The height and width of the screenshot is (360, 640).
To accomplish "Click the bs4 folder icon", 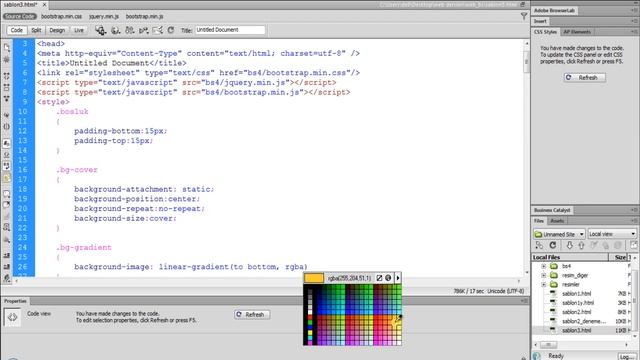I will coord(553,266).
